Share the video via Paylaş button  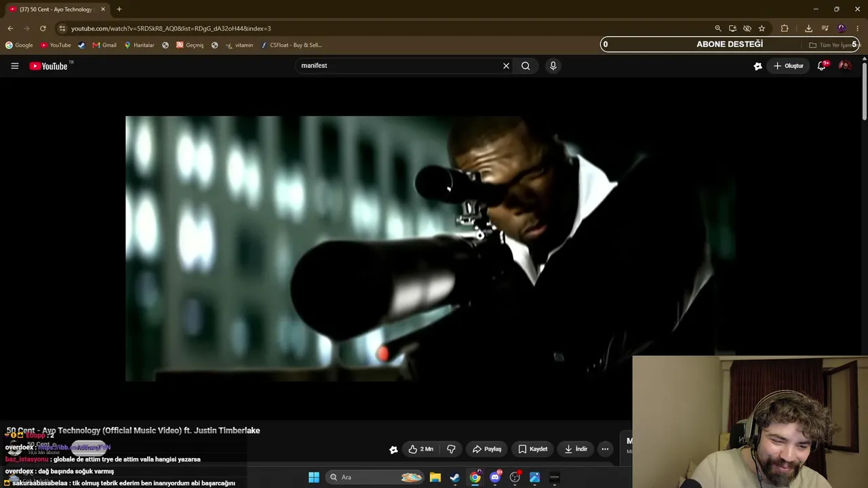click(x=487, y=449)
